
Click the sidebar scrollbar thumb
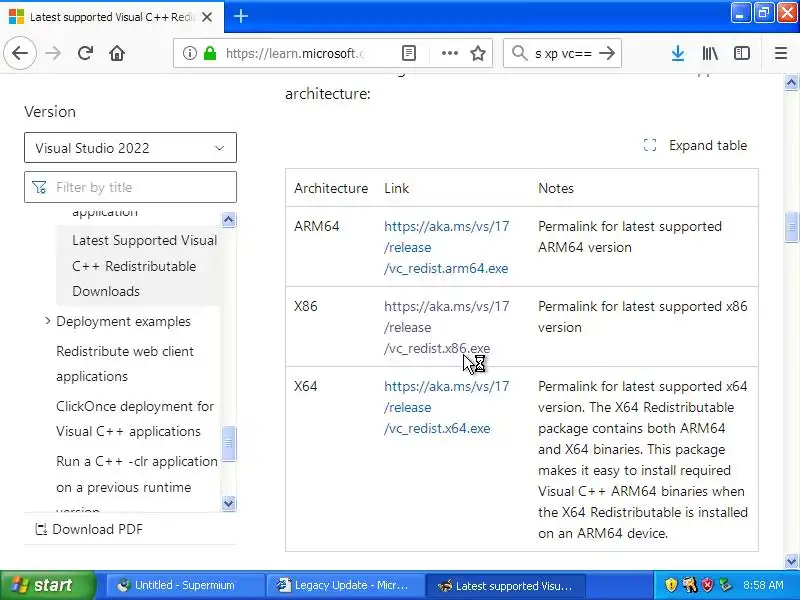(x=229, y=443)
